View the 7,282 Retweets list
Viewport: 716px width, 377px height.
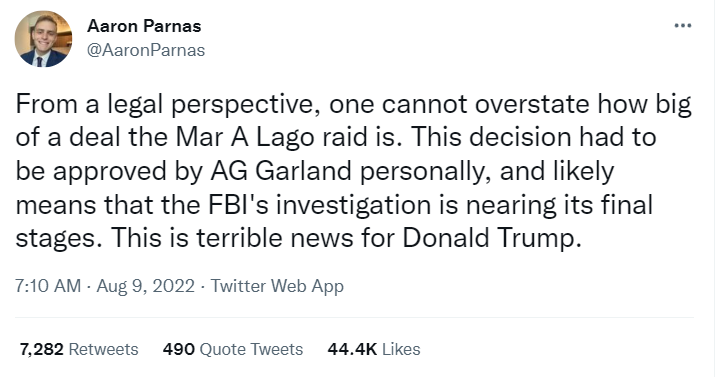tap(79, 349)
